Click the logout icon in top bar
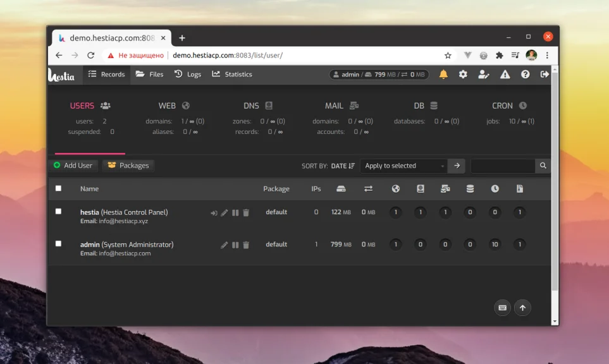Image resolution: width=609 pixels, height=364 pixels. [544, 75]
